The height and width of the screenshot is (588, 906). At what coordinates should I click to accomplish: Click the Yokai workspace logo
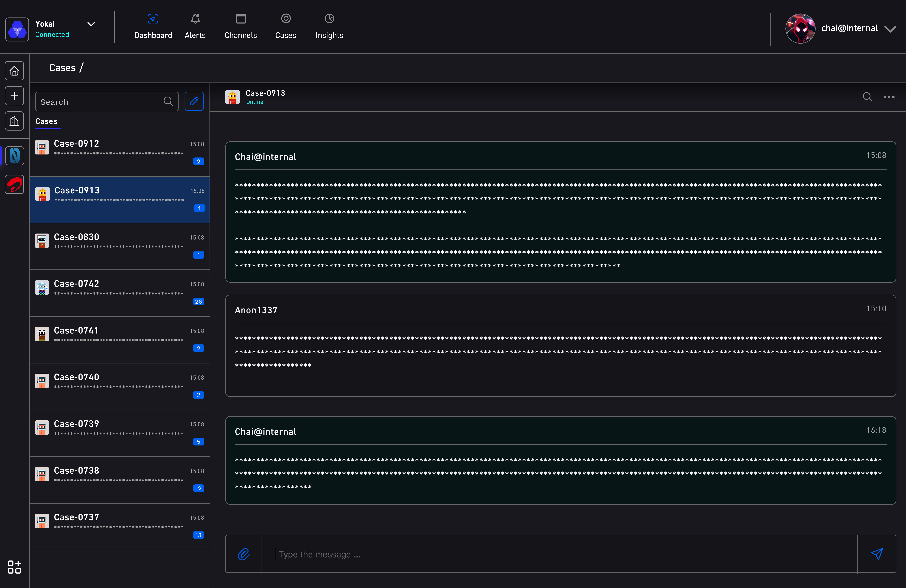click(17, 29)
